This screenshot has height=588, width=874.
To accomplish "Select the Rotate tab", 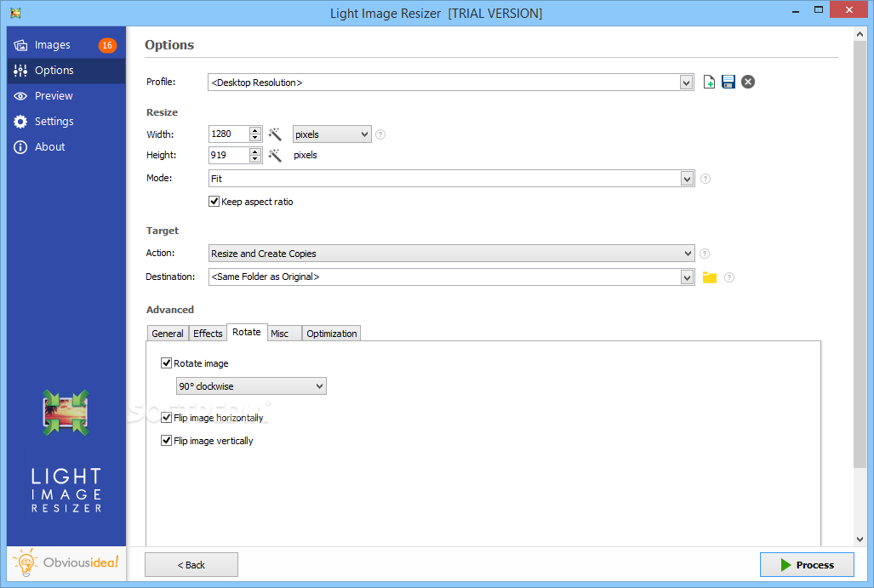I will coord(247,332).
